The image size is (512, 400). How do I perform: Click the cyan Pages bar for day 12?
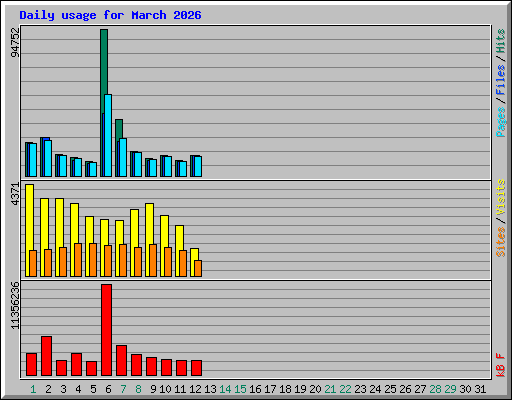pos(198,166)
